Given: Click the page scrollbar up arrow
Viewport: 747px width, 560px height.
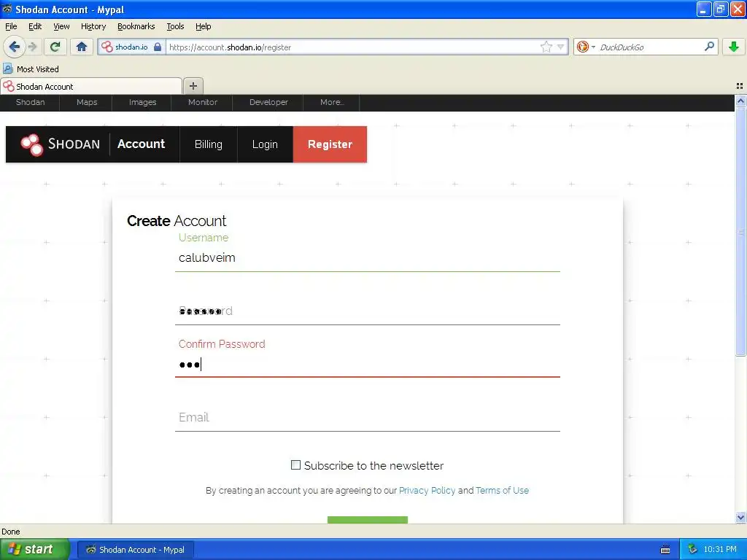Looking at the screenshot, I should point(740,101).
